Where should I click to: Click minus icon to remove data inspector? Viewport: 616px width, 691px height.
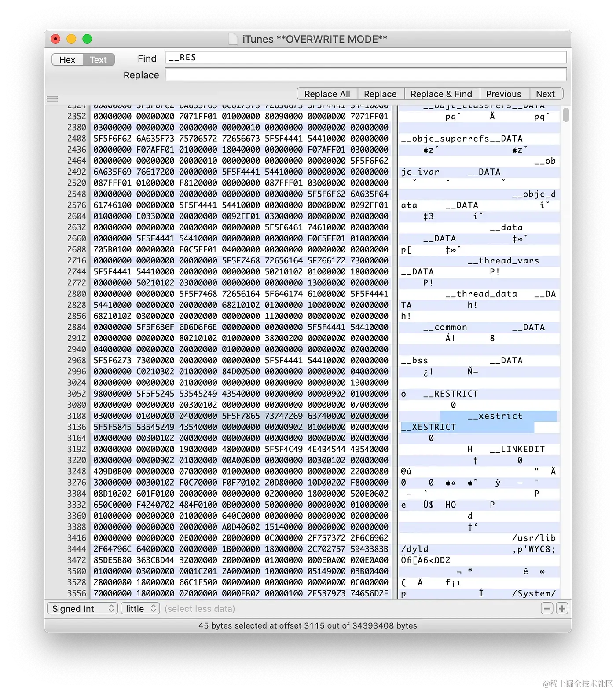pyautogui.click(x=547, y=609)
